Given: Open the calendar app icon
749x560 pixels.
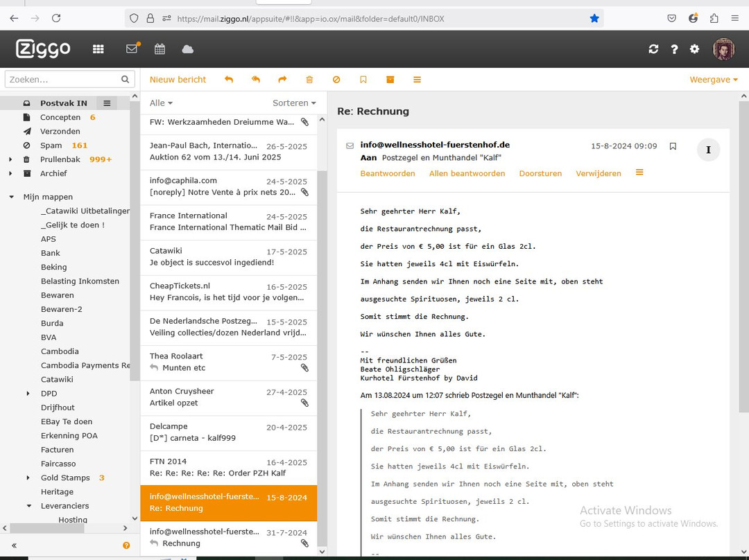Looking at the screenshot, I should tap(160, 49).
